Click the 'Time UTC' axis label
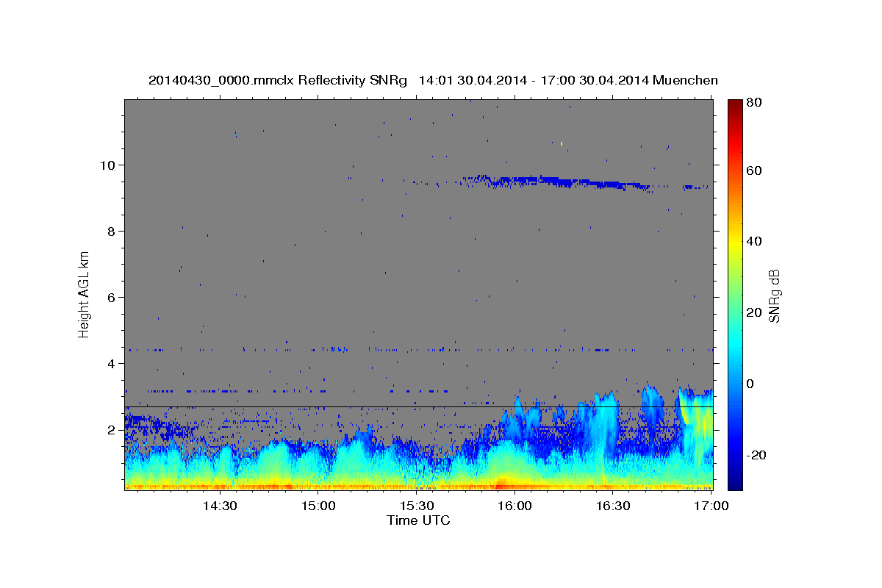Image resolution: width=882 pixels, height=588 pixels. tap(418, 520)
